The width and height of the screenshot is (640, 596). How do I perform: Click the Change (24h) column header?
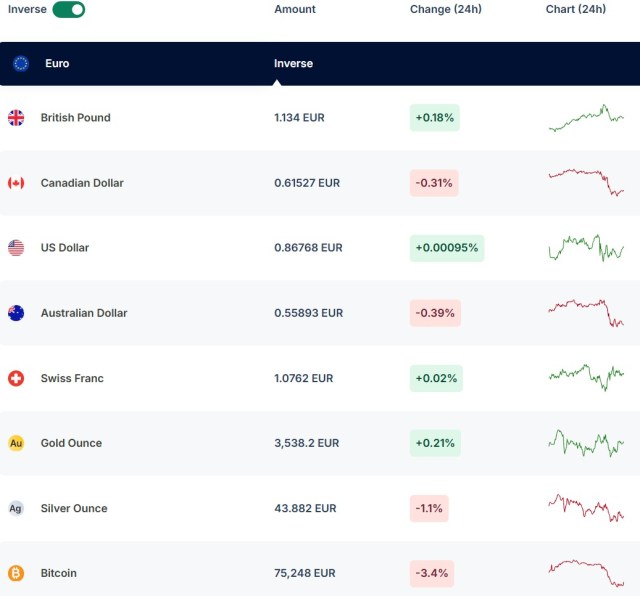(x=445, y=9)
